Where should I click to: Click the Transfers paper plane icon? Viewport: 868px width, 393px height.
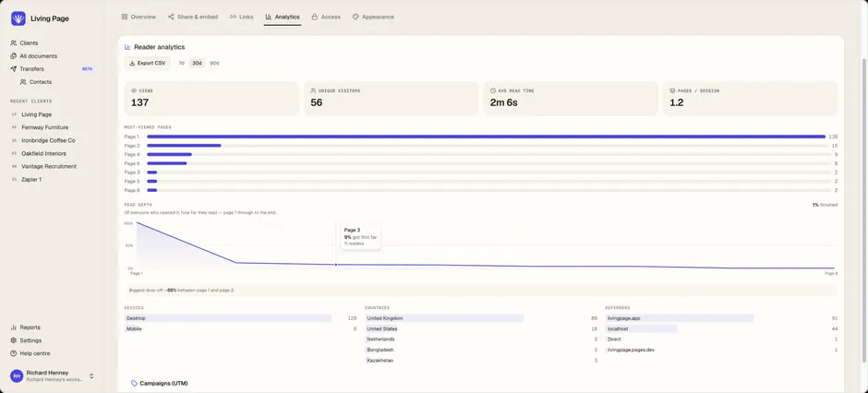(x=13, y=69)
